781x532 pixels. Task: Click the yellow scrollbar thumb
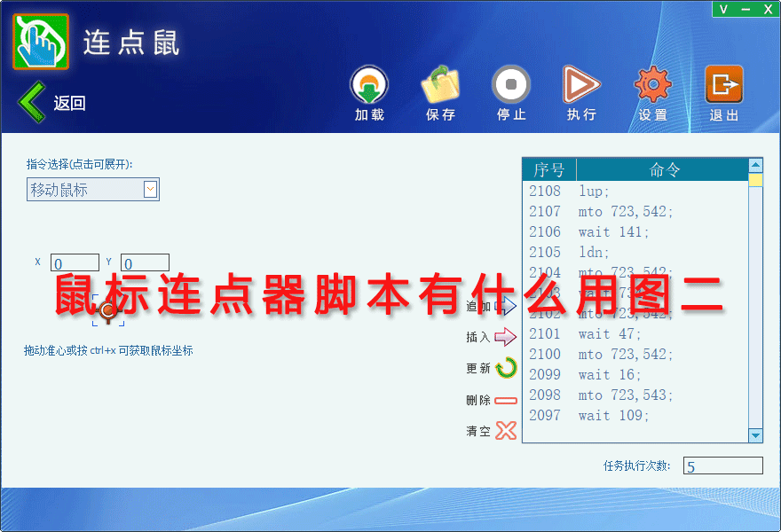pos(755,180)
